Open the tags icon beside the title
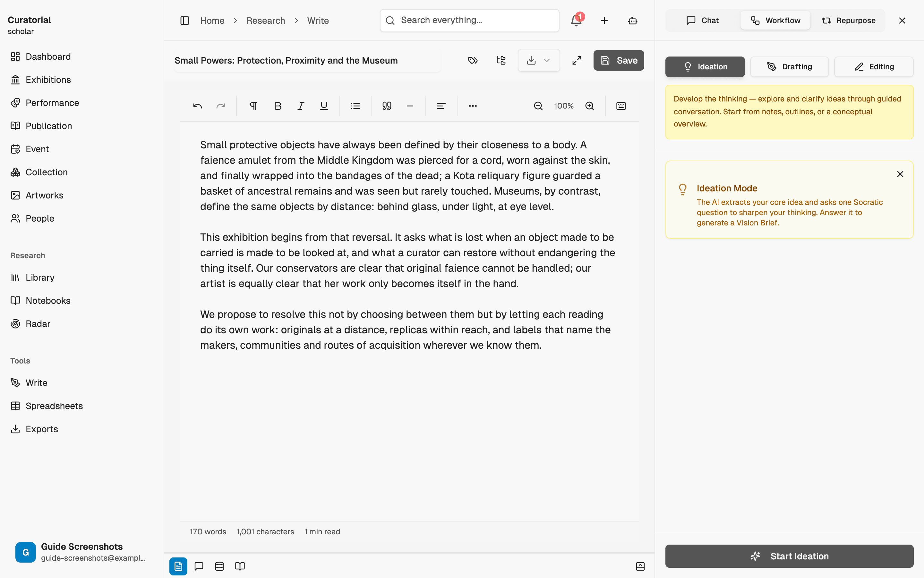This screenshot has height=578, width=924. (473, 60)
